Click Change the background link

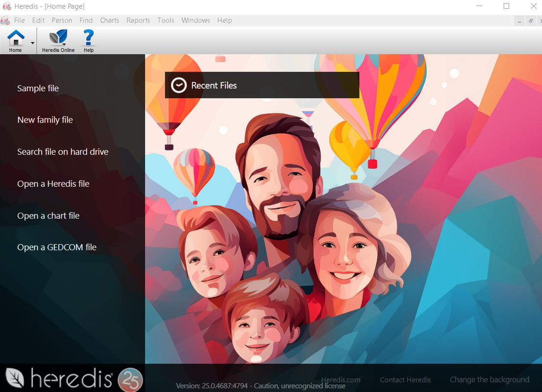pos(490,380)
